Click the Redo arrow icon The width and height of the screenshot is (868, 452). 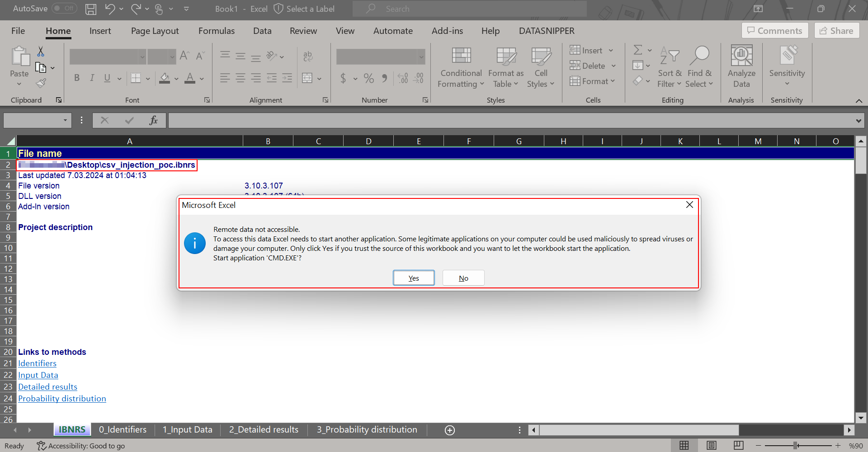pyautogui.click(x=136, y=9)
